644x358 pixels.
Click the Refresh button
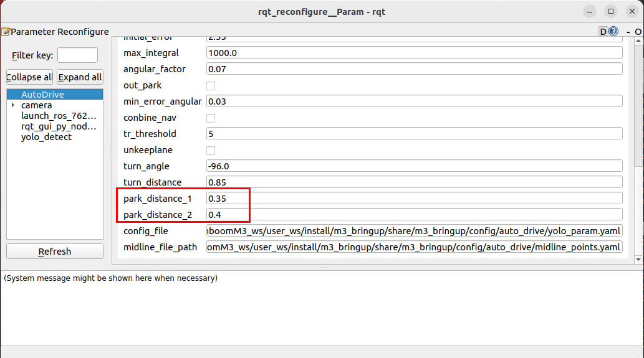[x=55, y=252]
